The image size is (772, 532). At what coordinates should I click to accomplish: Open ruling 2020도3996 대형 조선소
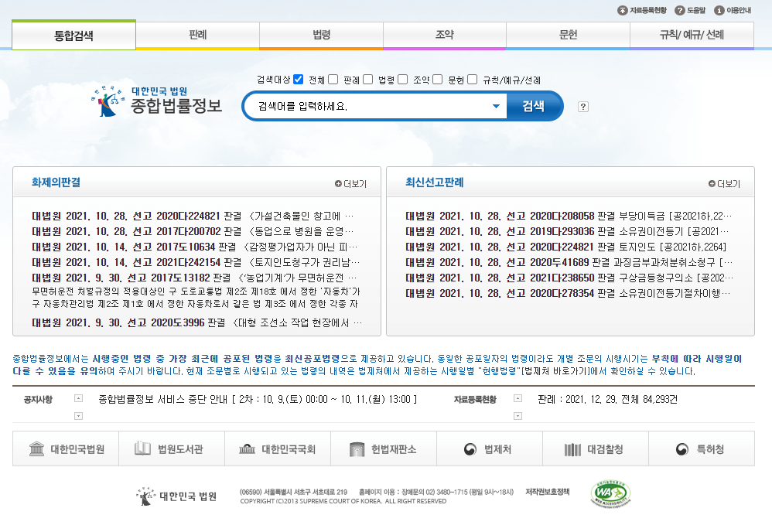(197, 323)
